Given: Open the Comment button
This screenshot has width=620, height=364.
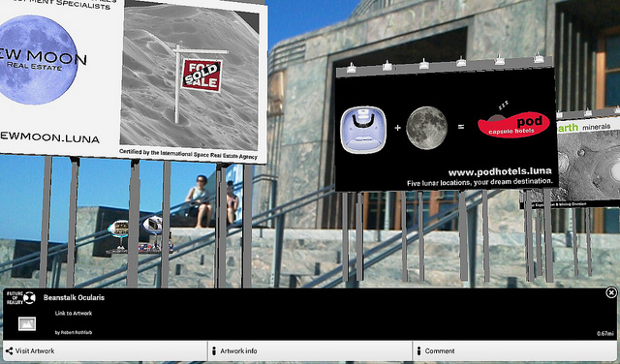Looking at the screenshot, I should coord(514,351).
